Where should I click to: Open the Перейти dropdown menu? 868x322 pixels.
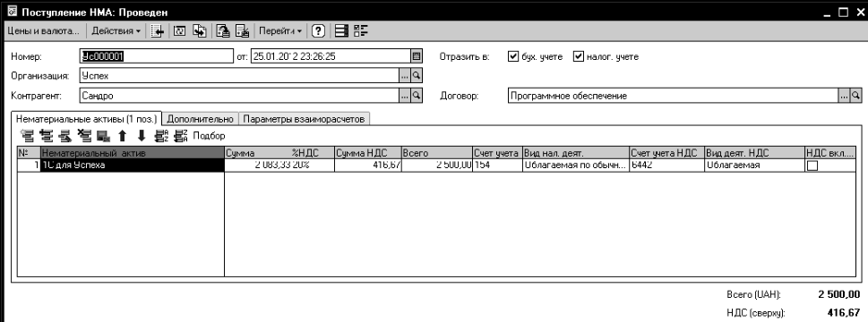point(280,31)
